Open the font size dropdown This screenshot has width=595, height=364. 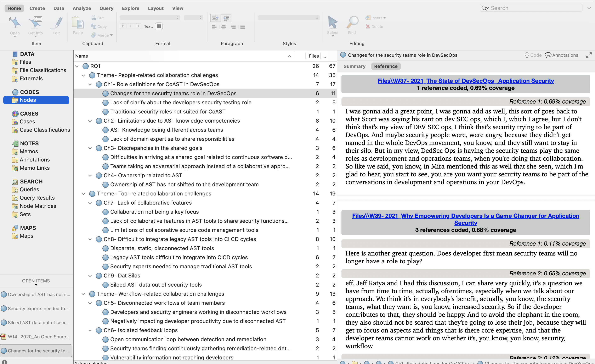(x=193, y=18)
